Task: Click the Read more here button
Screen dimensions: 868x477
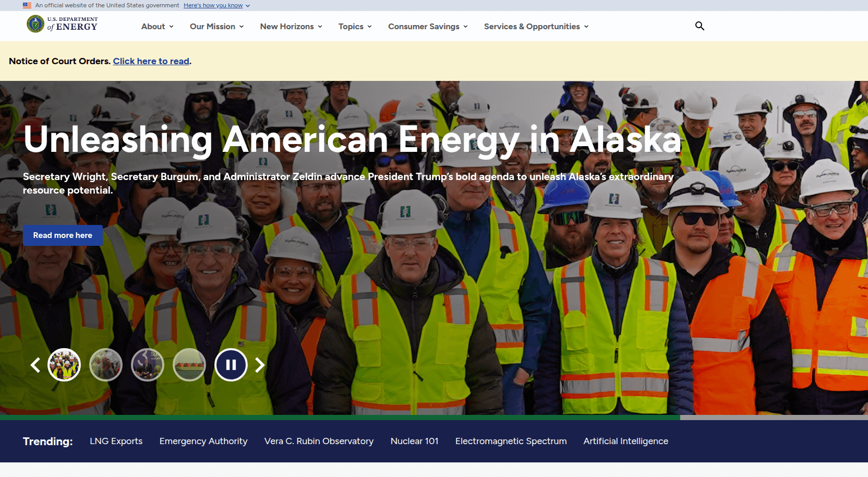Action: (63, 235)
